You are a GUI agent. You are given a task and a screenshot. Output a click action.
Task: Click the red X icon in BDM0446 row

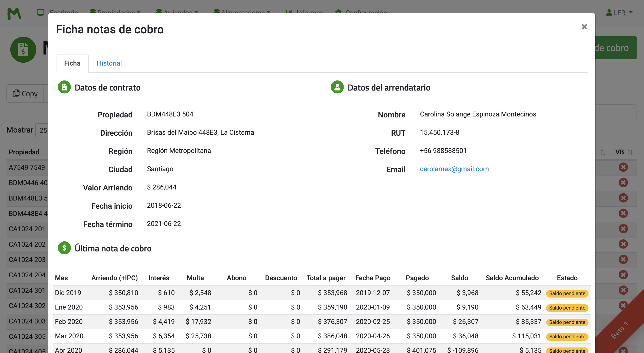pos(623,183)
